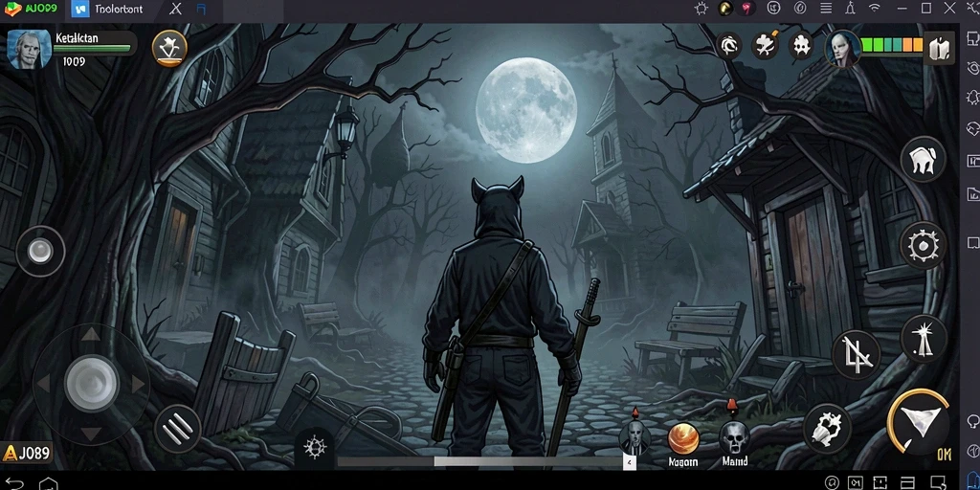This screenshot has height=490, width=980.
Task: Tap the joystick left arrow
Action: pos(44,383)
